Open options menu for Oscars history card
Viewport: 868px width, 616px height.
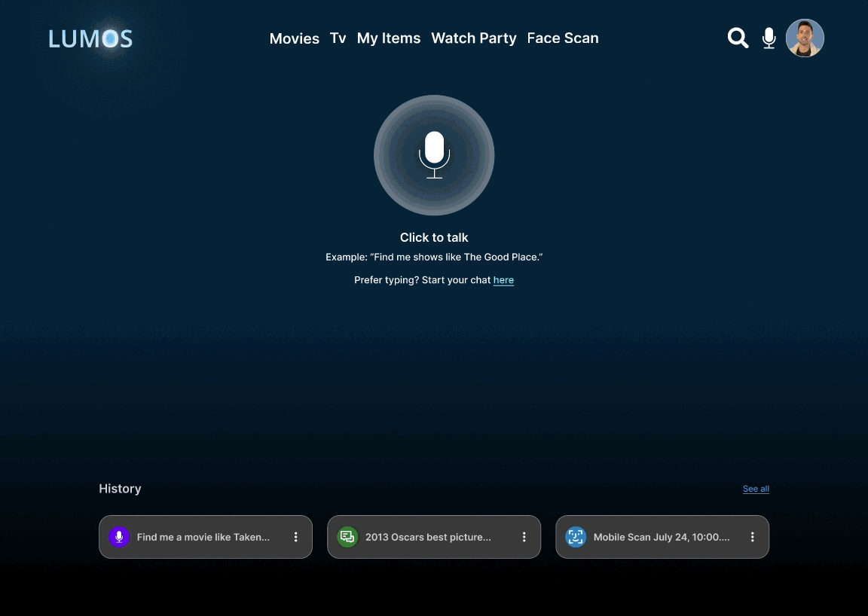pos(524,537)
